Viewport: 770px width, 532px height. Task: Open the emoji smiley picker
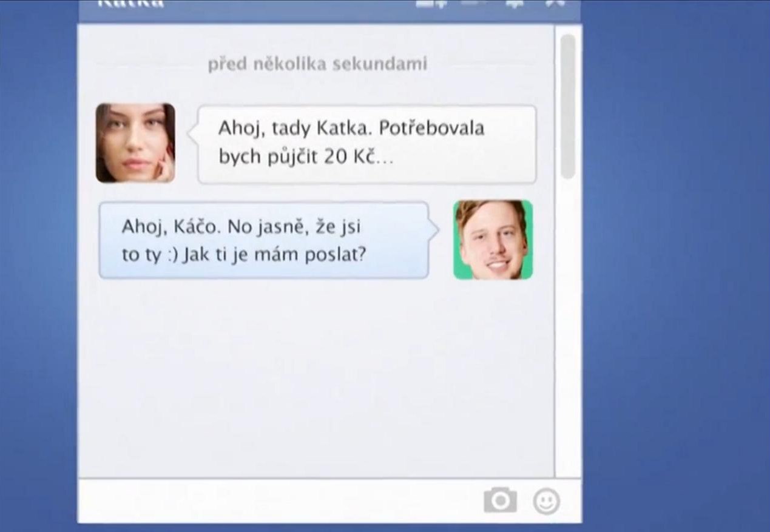(546, 501)
